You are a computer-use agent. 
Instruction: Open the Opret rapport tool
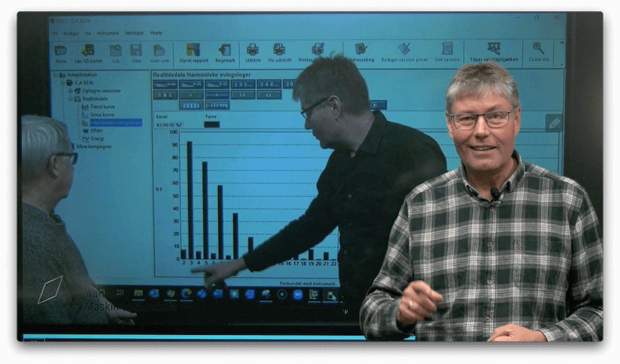tap(193, 51)
